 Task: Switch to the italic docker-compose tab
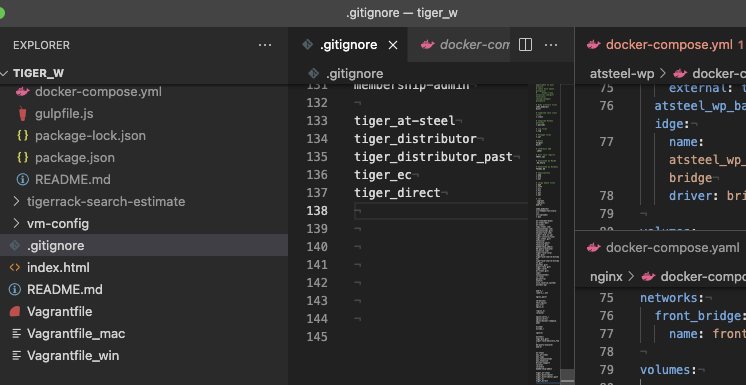(465, 45)
